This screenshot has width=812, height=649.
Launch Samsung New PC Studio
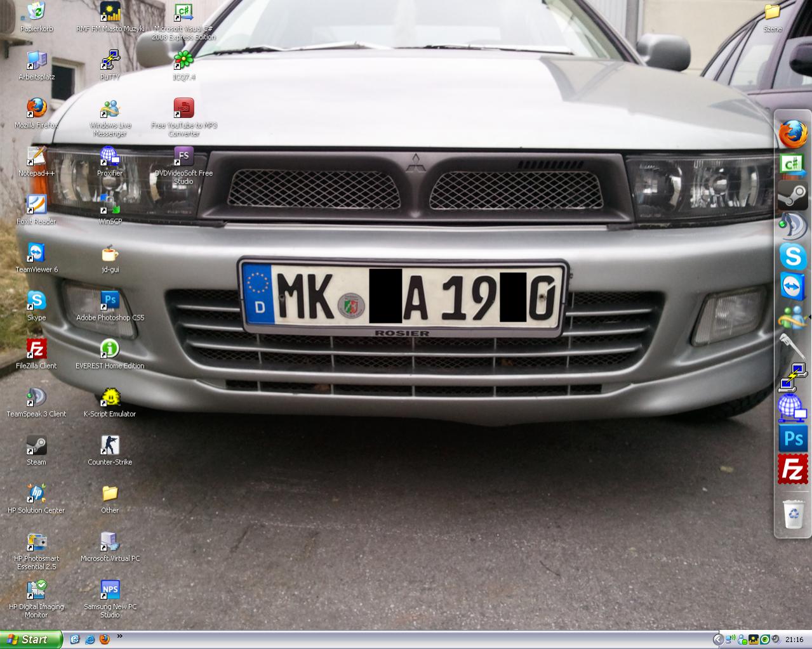coord(110,599)
